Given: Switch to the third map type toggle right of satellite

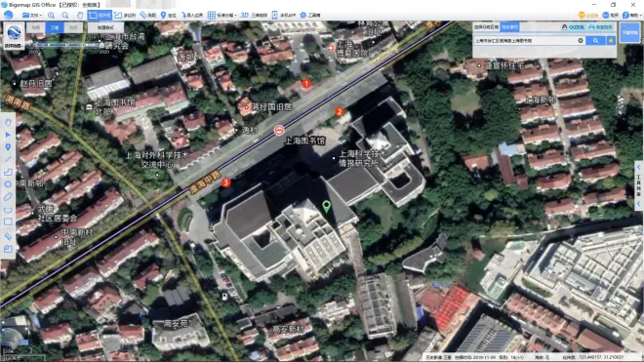Looking at the screenshot, I should 73,27.
